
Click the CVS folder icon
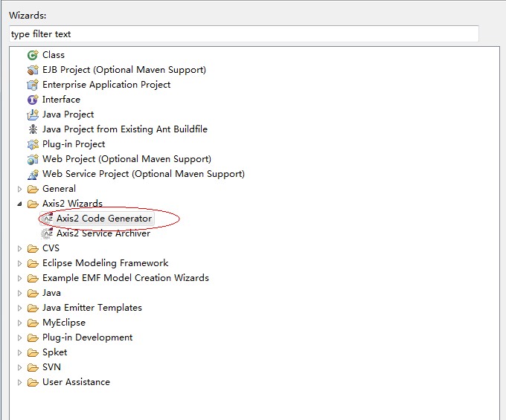33,248
